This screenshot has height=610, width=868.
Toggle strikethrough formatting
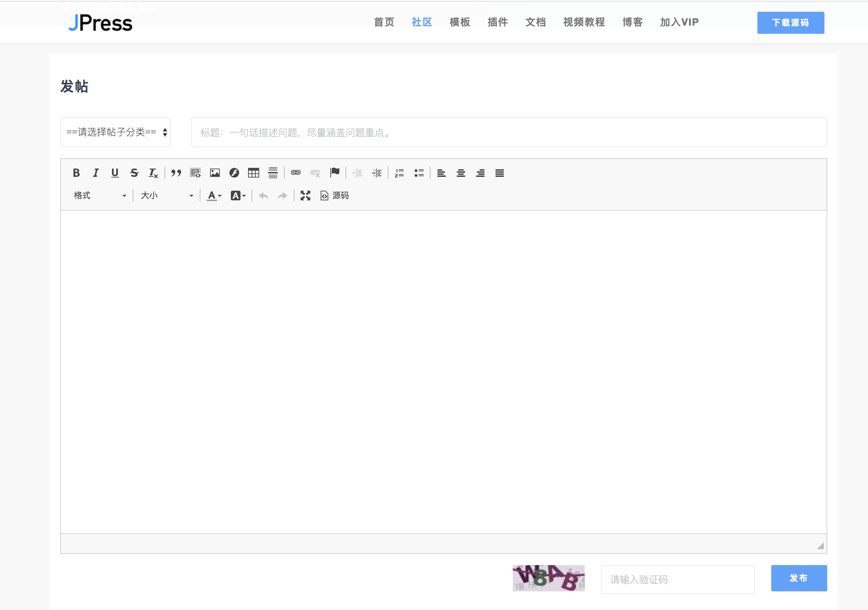click(134, 173)
